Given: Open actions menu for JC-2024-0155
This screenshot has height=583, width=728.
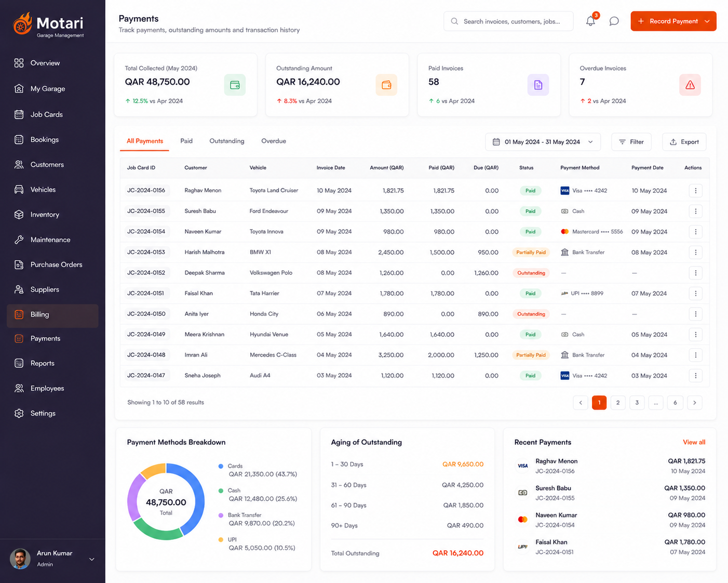Looking at the screenshot, I should (x=696, y=211).
